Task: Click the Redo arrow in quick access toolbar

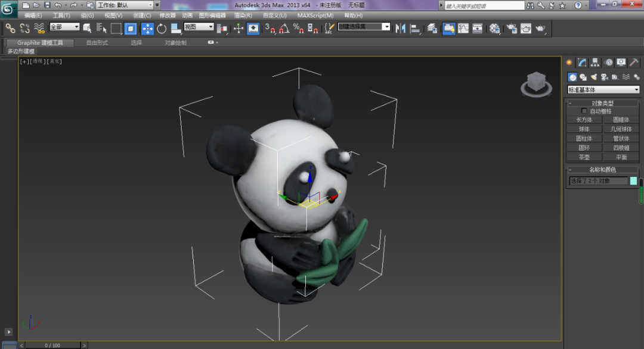Action: pyautogui.click(x=73, y=5)
